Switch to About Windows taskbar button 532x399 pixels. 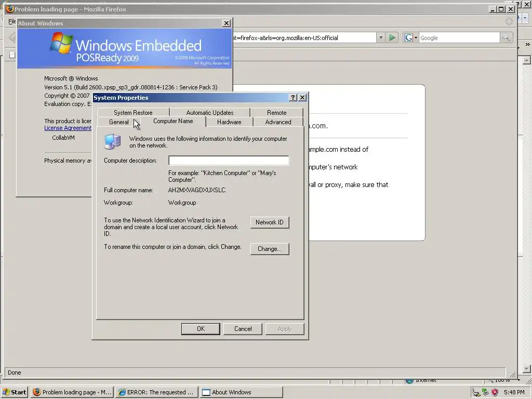tap(241, 392)
